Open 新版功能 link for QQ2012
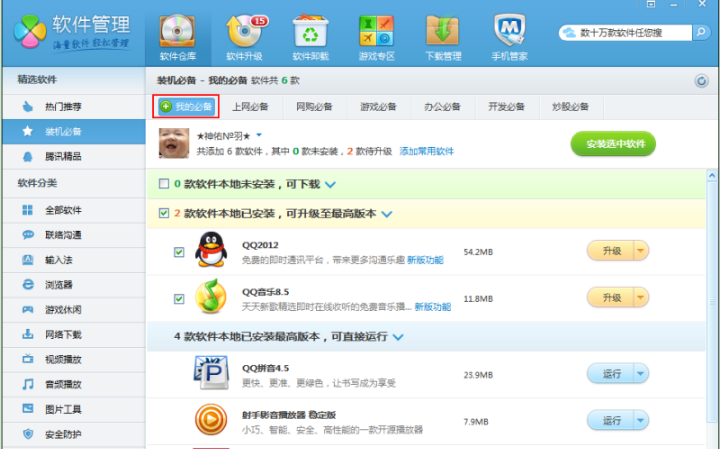Screen dimensions: 720x449 pos(425,260)
